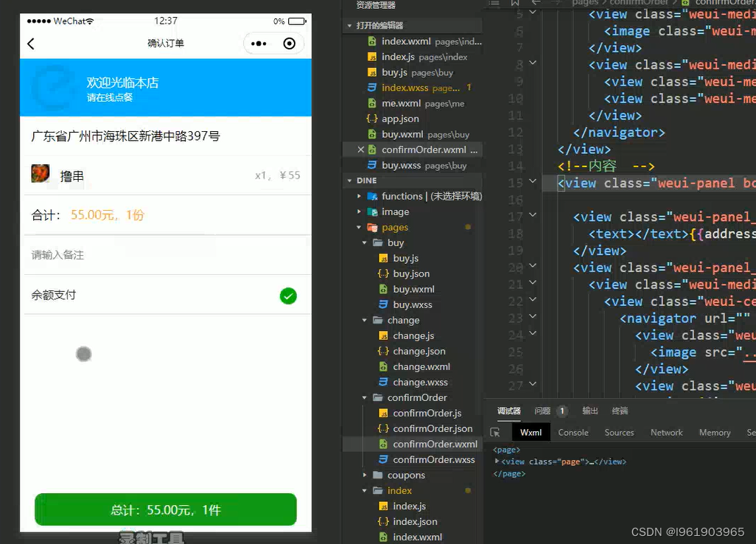
Task: Fold code at editor line 8
Action: click(x=533, y=62)
